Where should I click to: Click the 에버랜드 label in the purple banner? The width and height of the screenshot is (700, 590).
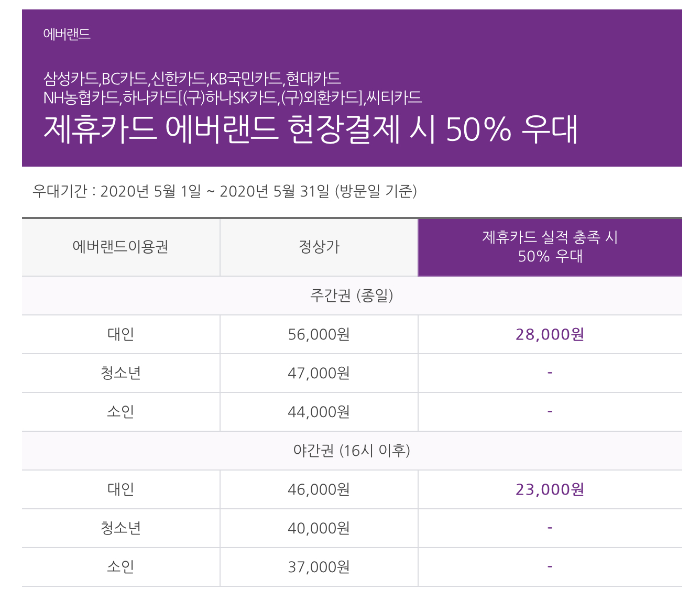coord(67,34)
